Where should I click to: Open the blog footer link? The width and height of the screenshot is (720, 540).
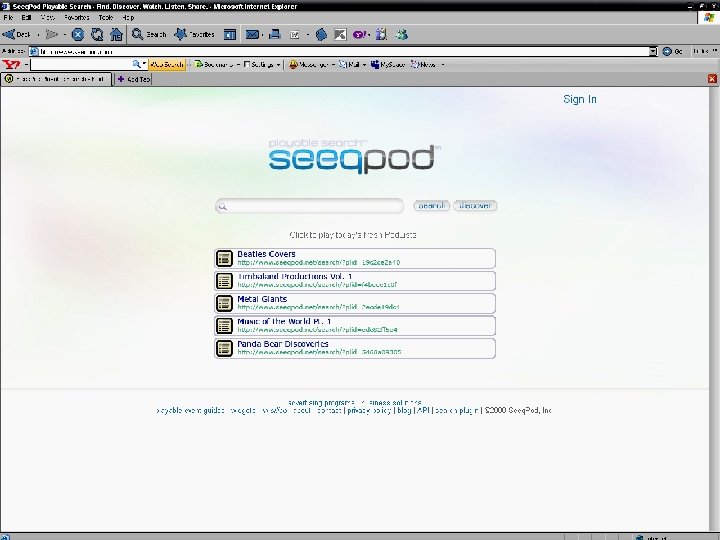(404, 411)
